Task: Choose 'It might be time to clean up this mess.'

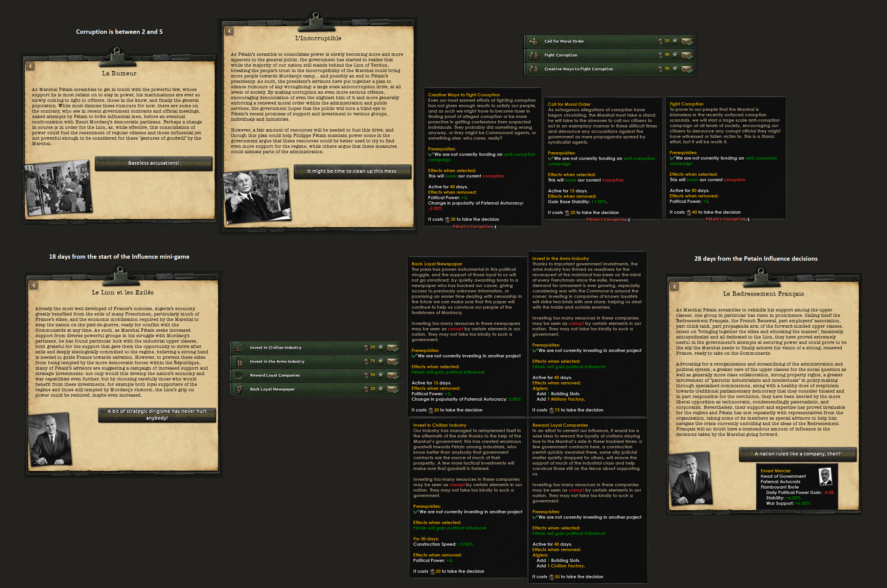Action: [x=352, y=171]
